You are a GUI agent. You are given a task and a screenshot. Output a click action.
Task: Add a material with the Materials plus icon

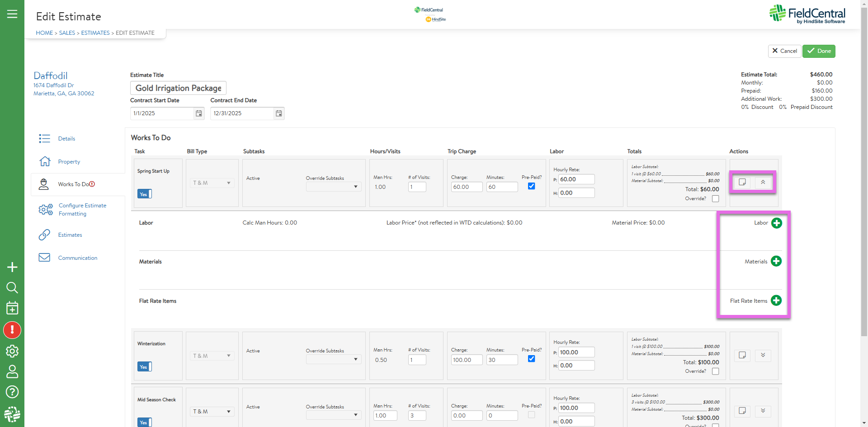[776, 261]
